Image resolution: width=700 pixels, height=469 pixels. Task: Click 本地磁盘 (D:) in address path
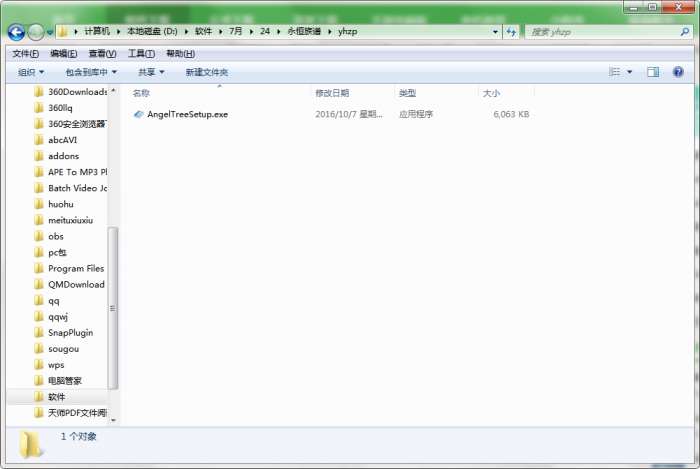pos(152,31)
